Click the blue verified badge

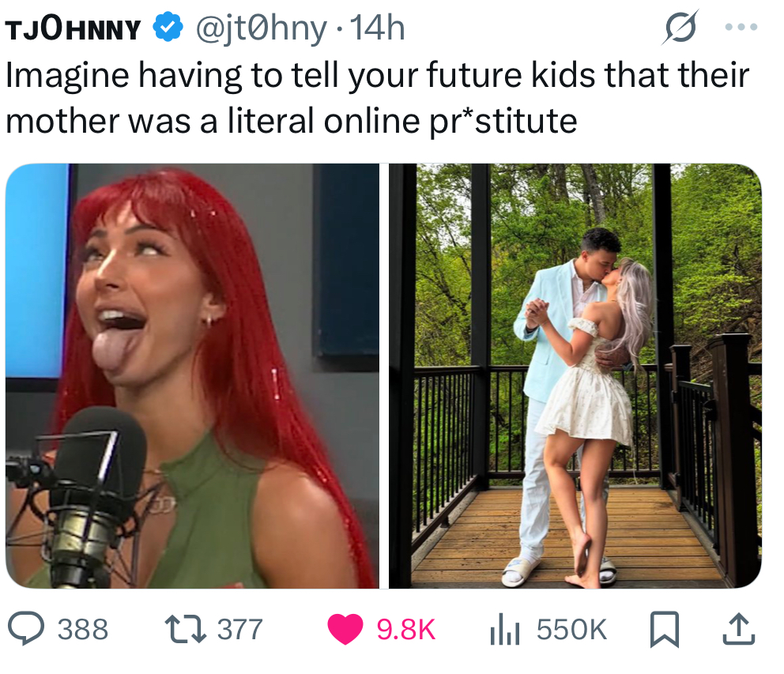[168, 28]
